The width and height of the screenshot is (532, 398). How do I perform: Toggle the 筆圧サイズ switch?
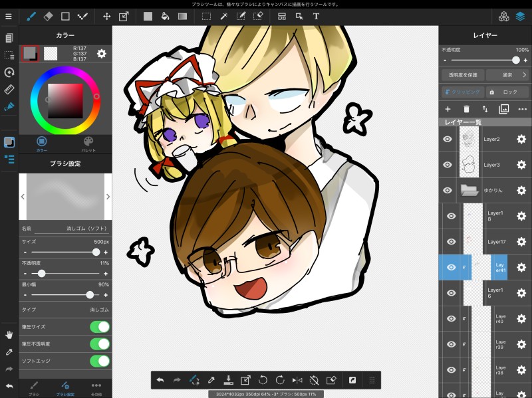pos(100,327)
